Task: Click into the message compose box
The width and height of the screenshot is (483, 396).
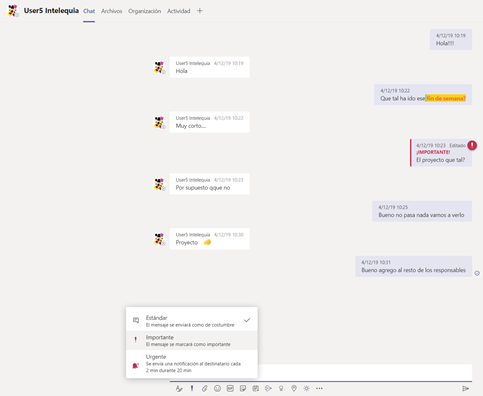Action: [x=365, y=372]
